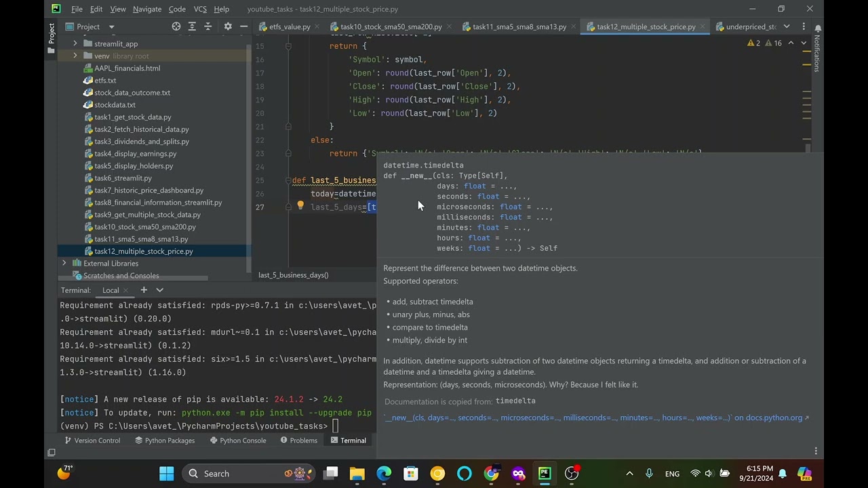Open the File menu
Screen dimensions: 868x488
coord(77,9)
